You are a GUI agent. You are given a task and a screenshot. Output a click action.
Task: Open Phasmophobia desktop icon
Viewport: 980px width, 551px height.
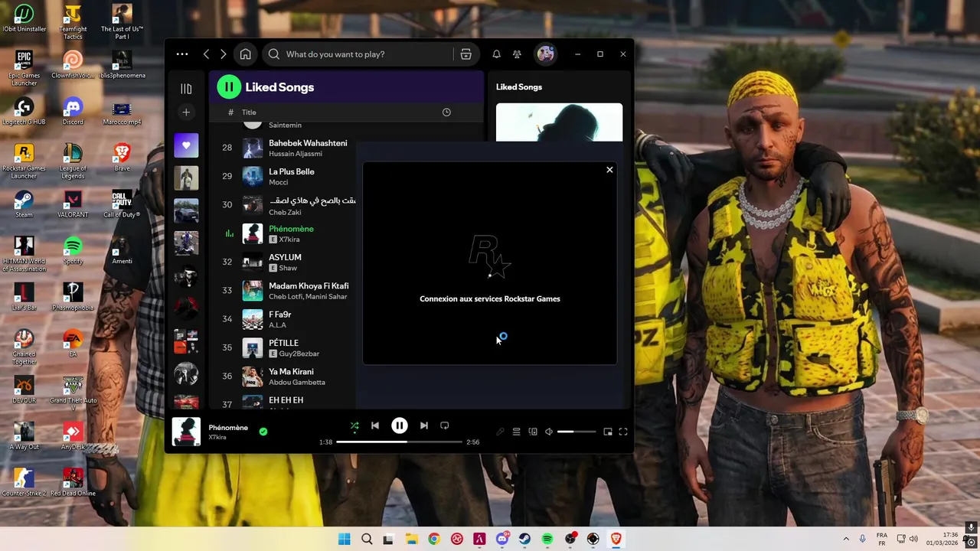tap(73, 297)
